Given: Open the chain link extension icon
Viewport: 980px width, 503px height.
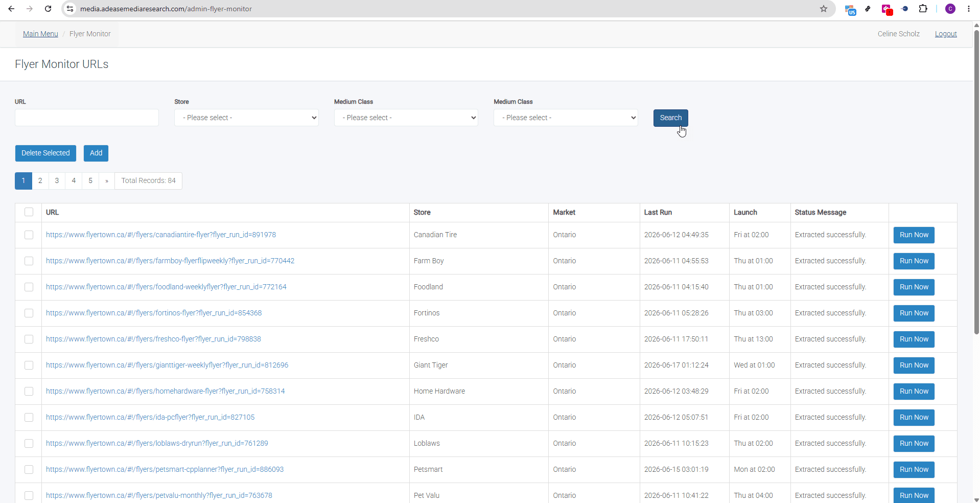Looking at the screenshot, I should [868, 9].
